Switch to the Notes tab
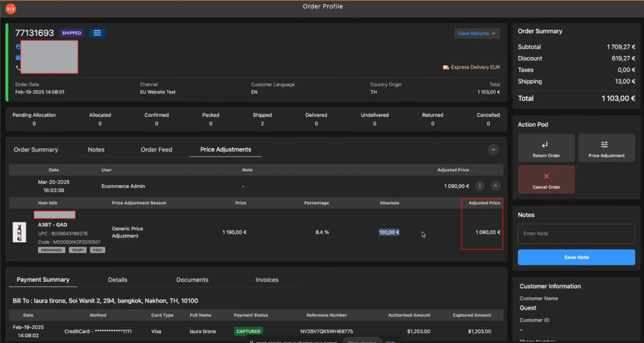The image size is (644, 343). (96, 150)
